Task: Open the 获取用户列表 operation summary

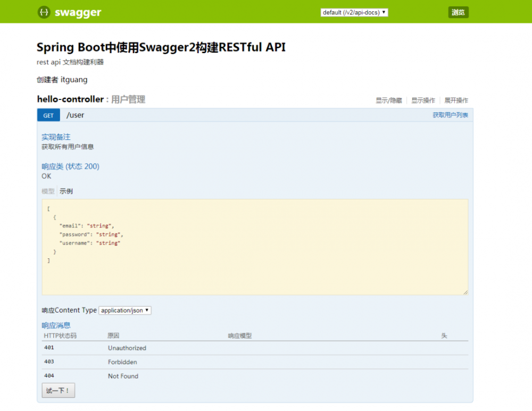Action: (450, 115)
